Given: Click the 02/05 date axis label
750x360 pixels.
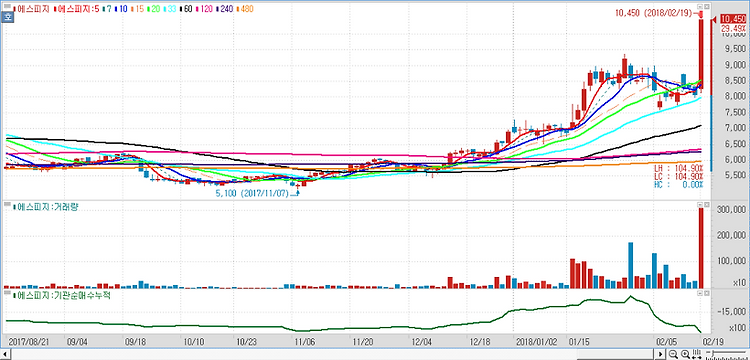Looking at the screenshot, I should [x=666, y=342].
